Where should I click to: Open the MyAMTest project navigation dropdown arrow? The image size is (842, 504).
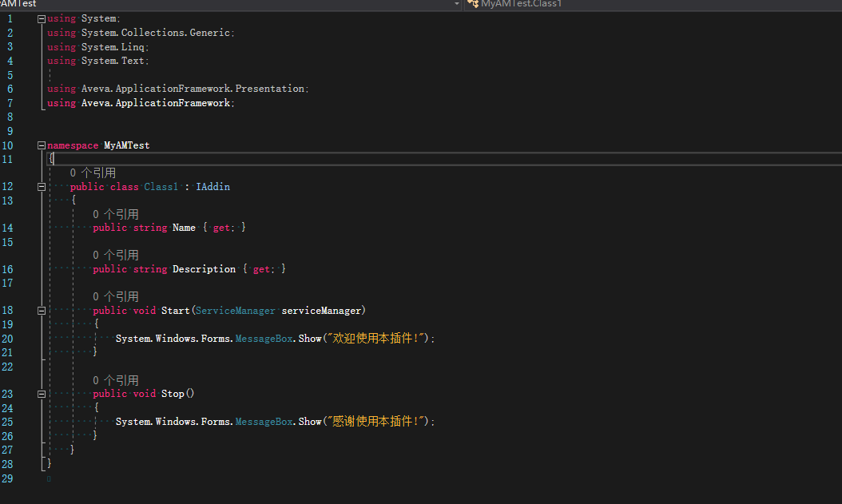pyautogui.click(x=457, y=5)
